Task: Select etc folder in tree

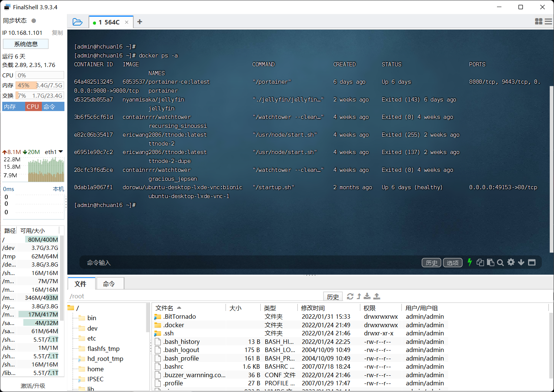Action: pos(87,338)
